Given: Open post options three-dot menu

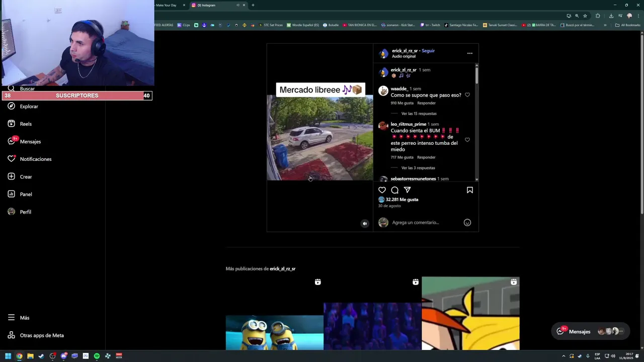Looking at the screenshot, I should [x=469, y=53].
